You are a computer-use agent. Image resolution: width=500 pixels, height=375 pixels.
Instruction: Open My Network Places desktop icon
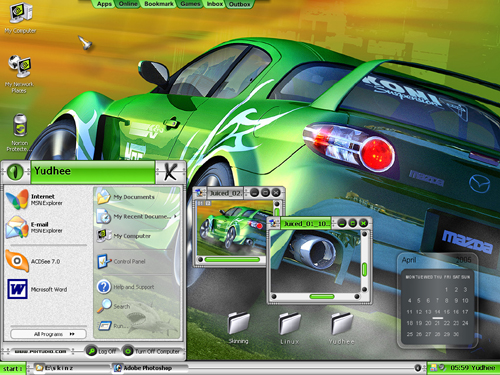[19, 74]
